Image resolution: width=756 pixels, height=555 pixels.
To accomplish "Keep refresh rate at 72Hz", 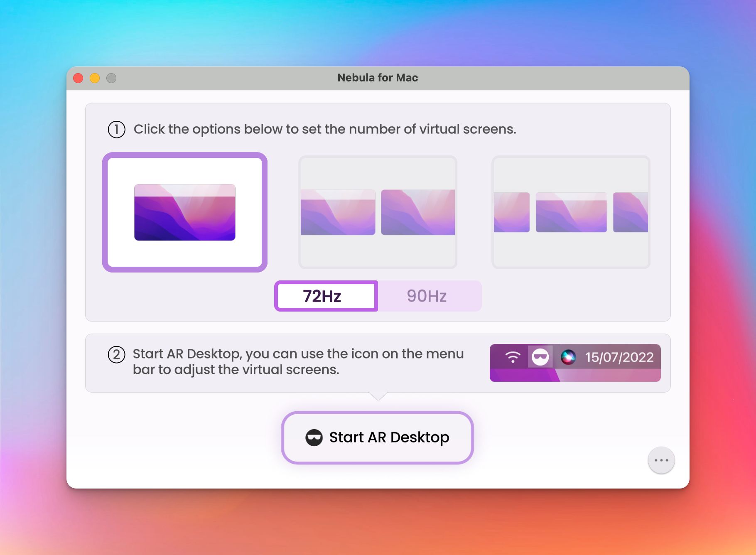I will click(326, 296).
